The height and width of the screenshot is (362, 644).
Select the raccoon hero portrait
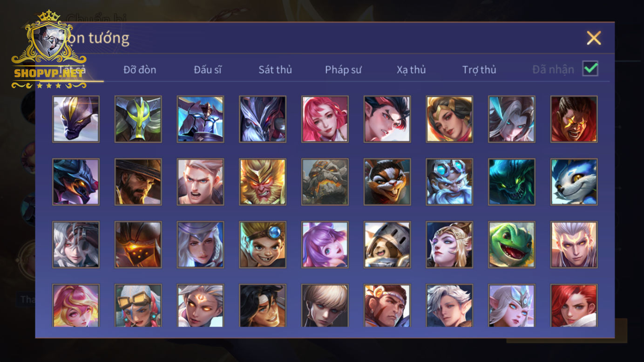[387, 182]
